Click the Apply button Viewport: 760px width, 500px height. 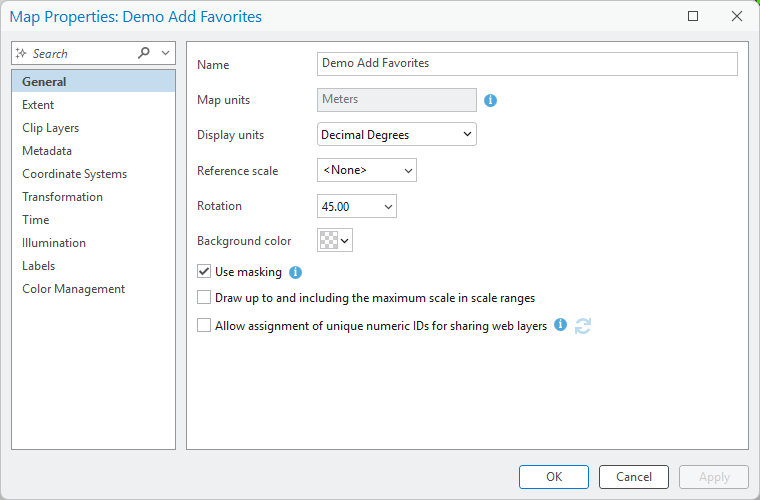coord(713,477)
